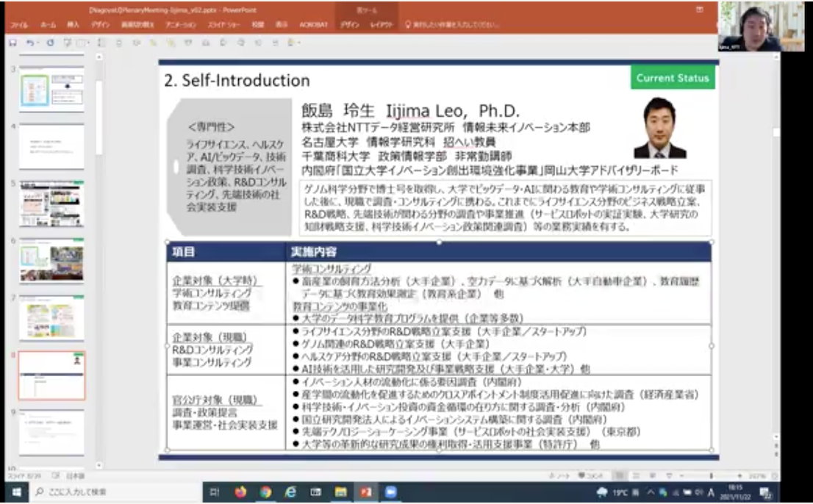The width and height of the screenshot is (813, 504).
Task: Select the ACROBAT ribbon tab
Action: tap(312, 24)
